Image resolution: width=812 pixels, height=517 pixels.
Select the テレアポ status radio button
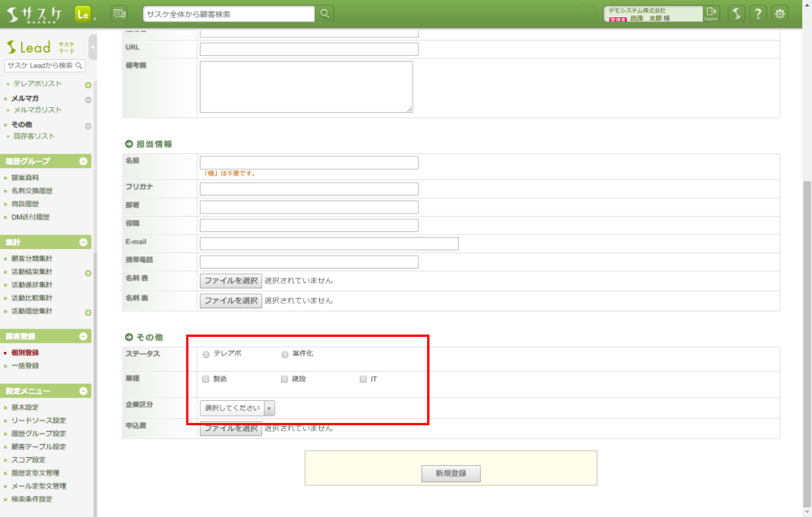[206, 355]
